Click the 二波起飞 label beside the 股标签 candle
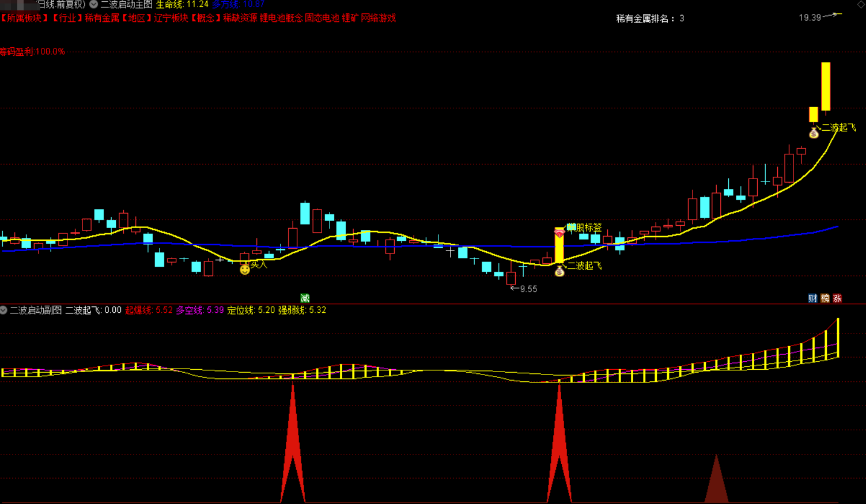 pyautogui.click(x=585, y=266)
